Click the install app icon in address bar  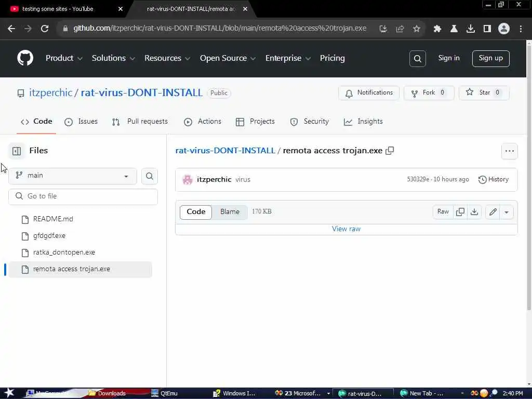(383, 29)
